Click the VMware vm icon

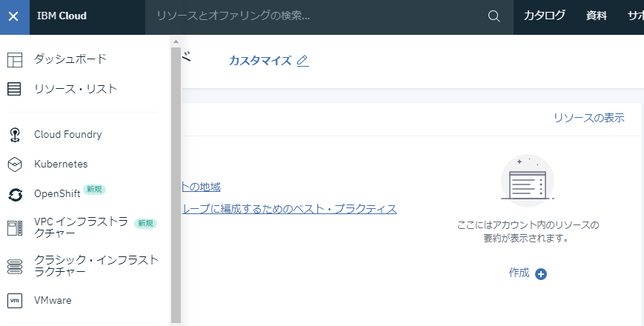[15, 301]
